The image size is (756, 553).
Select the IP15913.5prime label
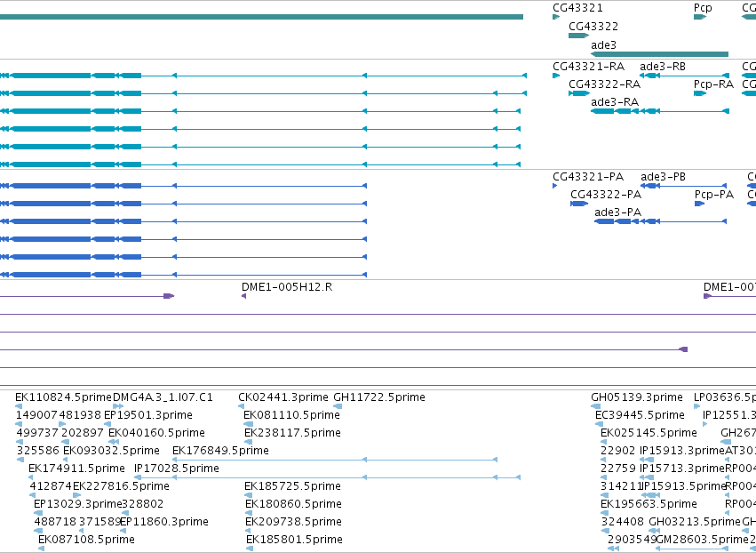click(684, 486)
